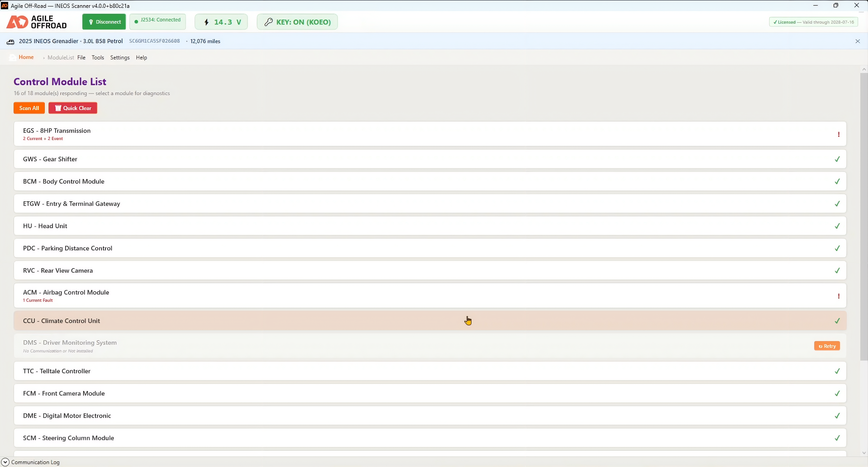Image resolution: width=868 pixels, height=467 pixels.
Task: Click the Home icon in breadcrumb
Action: tap(13, 57)
